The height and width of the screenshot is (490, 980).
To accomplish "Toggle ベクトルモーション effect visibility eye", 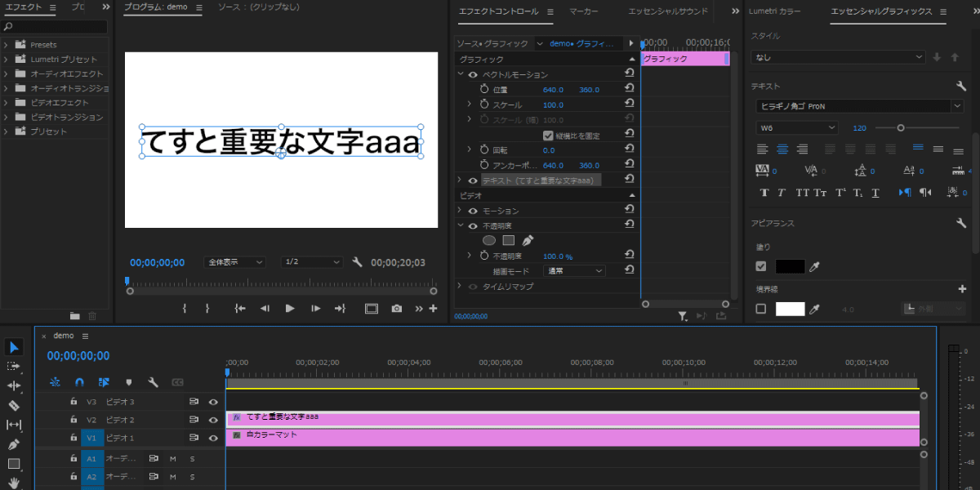I will (x=472, y=74).
